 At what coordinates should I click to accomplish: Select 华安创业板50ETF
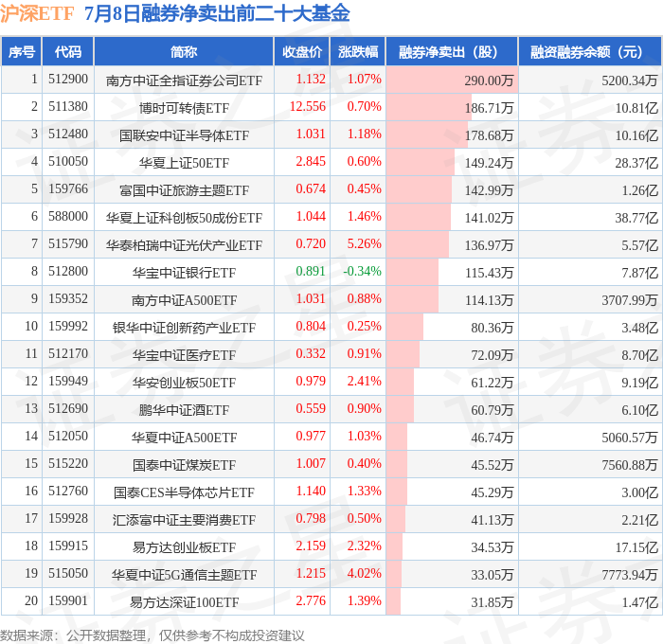tap(184, 383)
